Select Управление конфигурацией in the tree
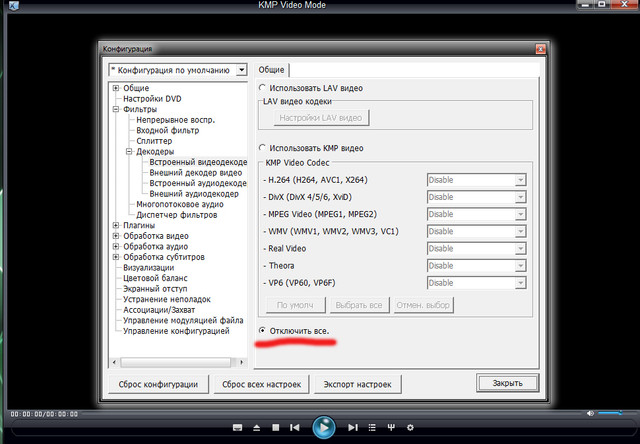 176,331
